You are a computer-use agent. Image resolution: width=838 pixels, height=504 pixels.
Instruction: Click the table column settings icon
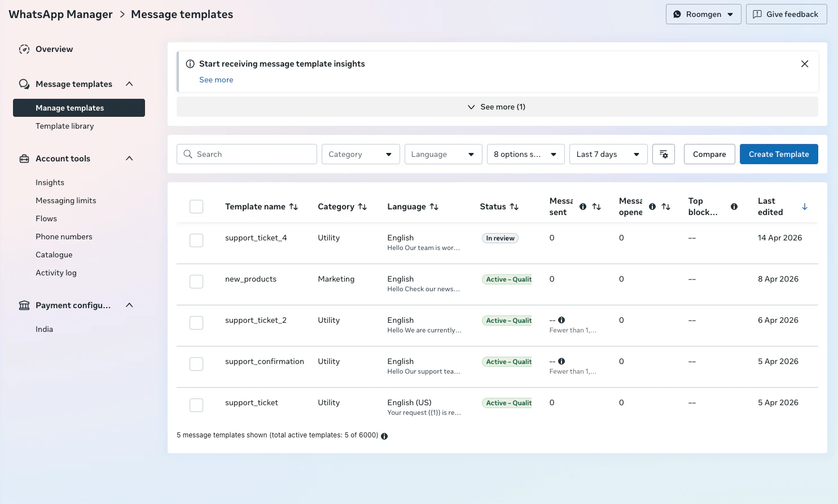click(664, 154)
